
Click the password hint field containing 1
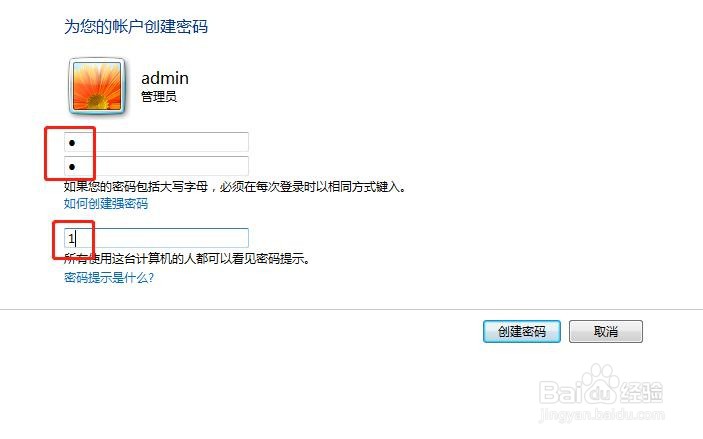coord(156,238)
